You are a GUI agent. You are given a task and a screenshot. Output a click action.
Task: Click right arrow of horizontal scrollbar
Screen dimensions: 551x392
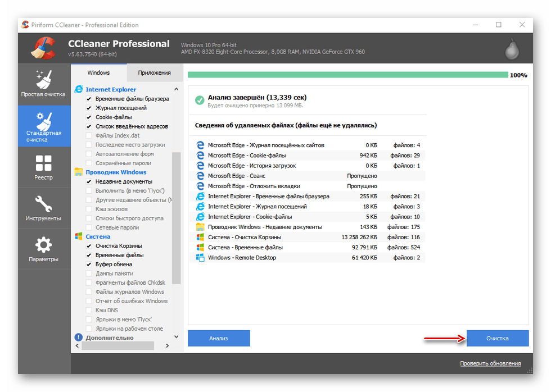[168, 346]
